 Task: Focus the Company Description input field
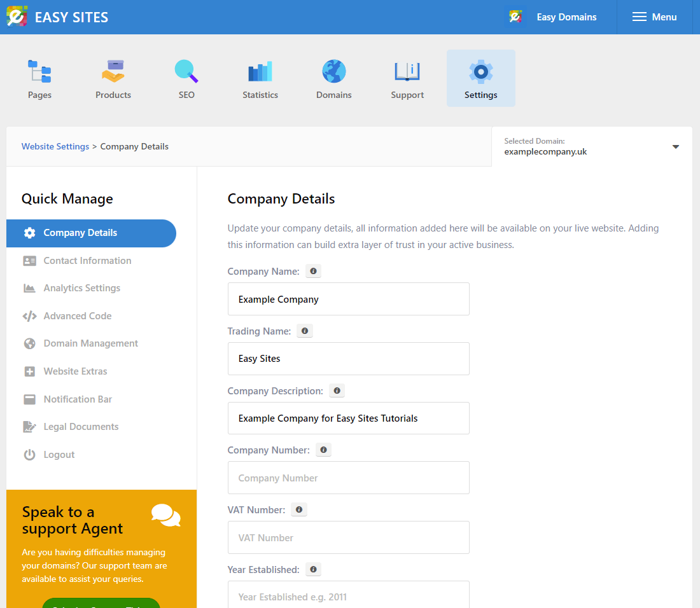tap(348, 418)
